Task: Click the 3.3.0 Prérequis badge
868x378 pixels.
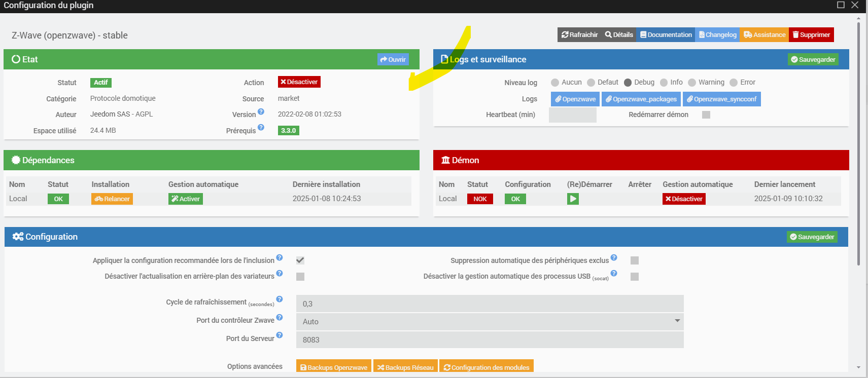Action: click(289, 131)
